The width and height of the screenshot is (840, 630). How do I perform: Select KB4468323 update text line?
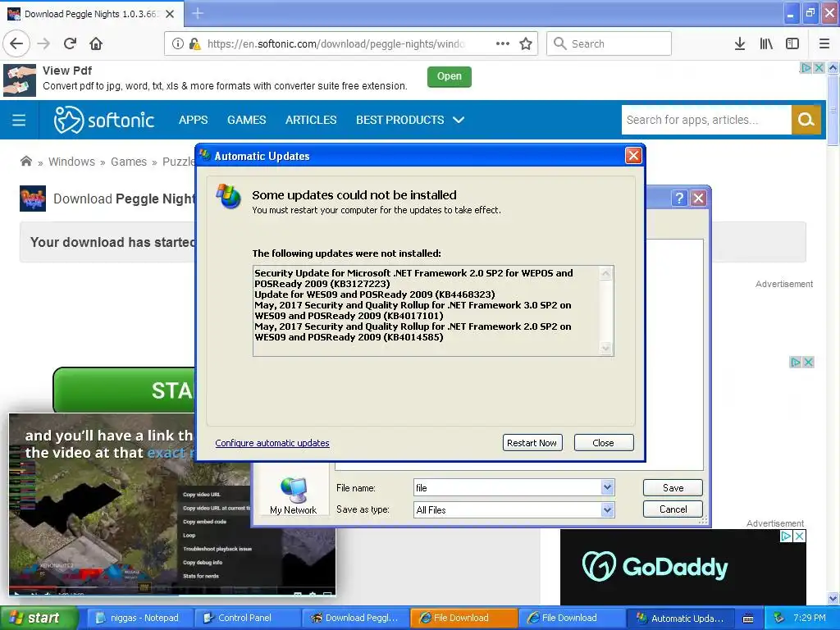pyautogui.click(x=374, y=294)
